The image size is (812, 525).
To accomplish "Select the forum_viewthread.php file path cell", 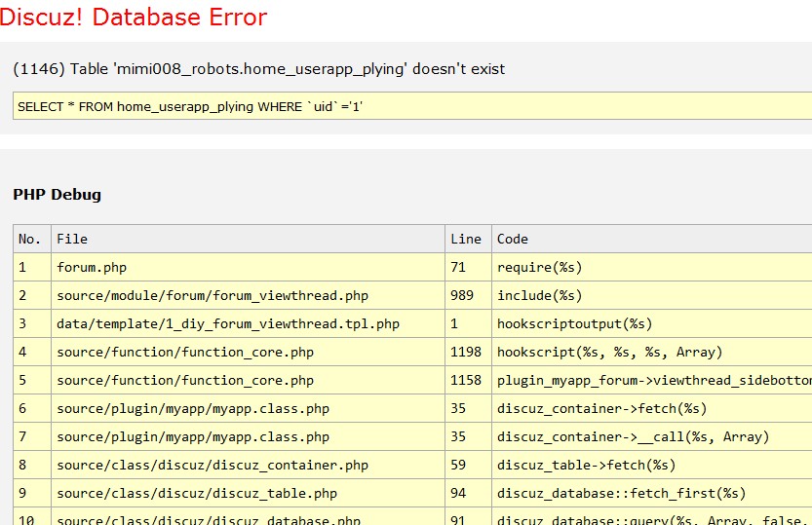I will (248, 295).
